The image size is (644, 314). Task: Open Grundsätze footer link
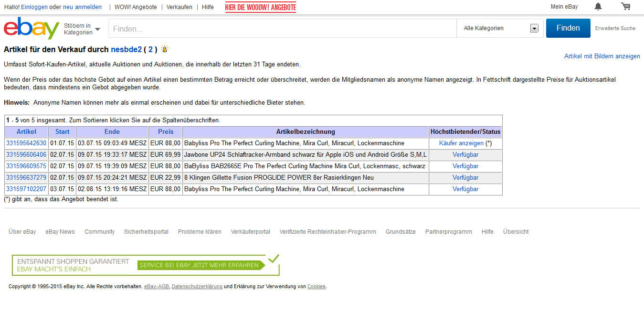[401, 232]
